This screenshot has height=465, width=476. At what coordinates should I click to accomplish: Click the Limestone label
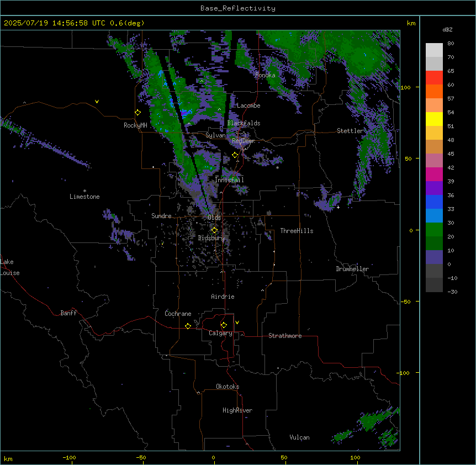pos(84,197)
